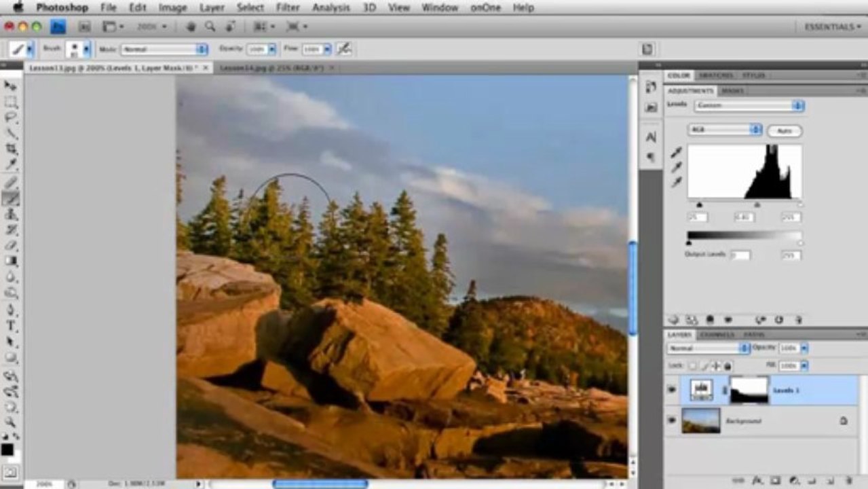Viewport: 868px width, 489px height.
Task: Open the Filter menu
Action: pos(288,7)
